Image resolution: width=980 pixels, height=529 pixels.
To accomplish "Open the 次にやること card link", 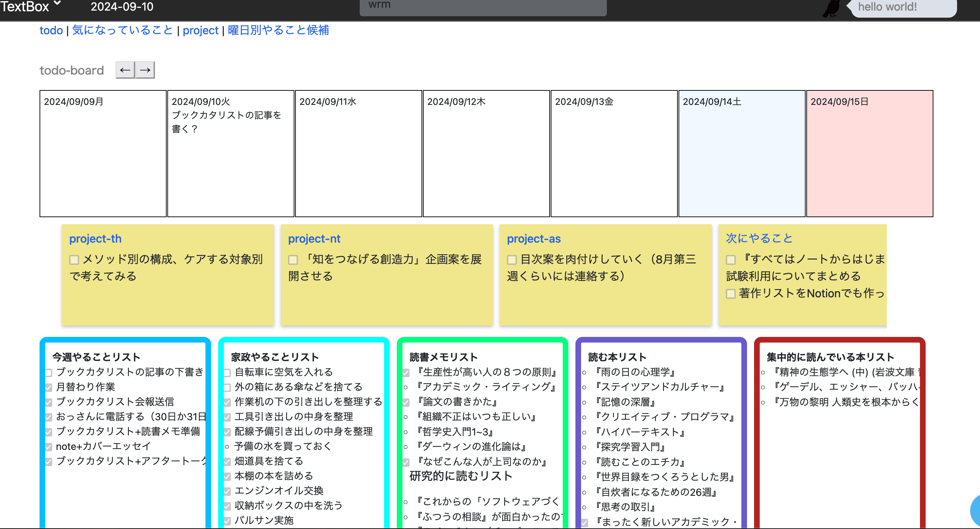I will tap(759, 238).
